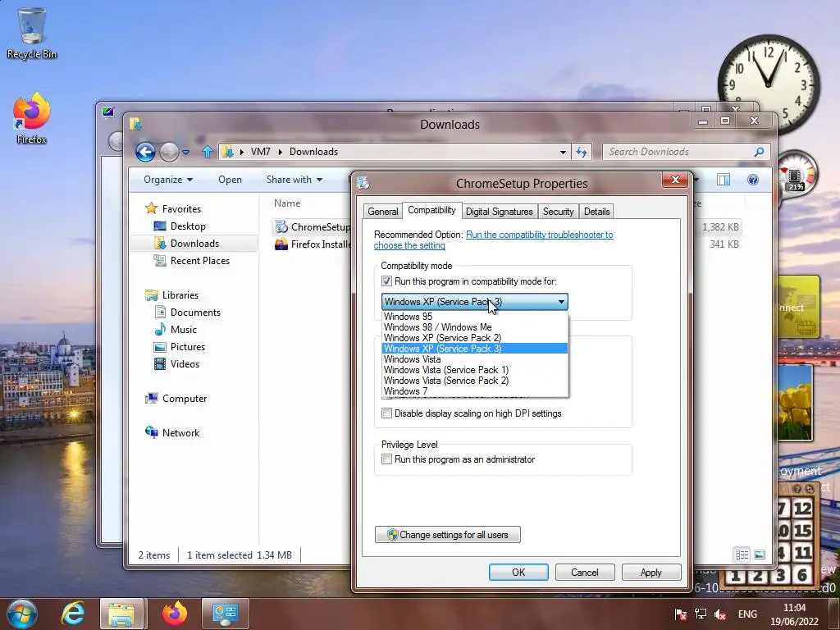Click the ENG language indicator
Image resolution: width=840 pixels, height=630 pixels.
point(747,614)
